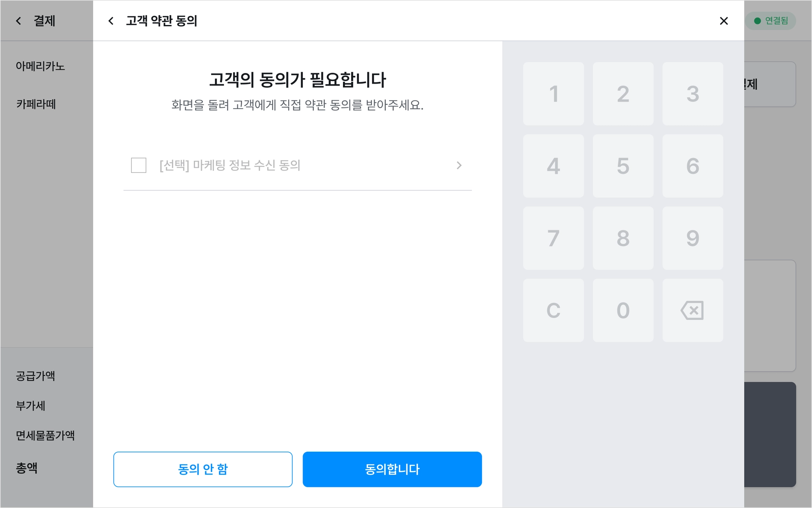The image size is (812, 508).
Task: Tap keypad number 6
Action: [693, 166]
